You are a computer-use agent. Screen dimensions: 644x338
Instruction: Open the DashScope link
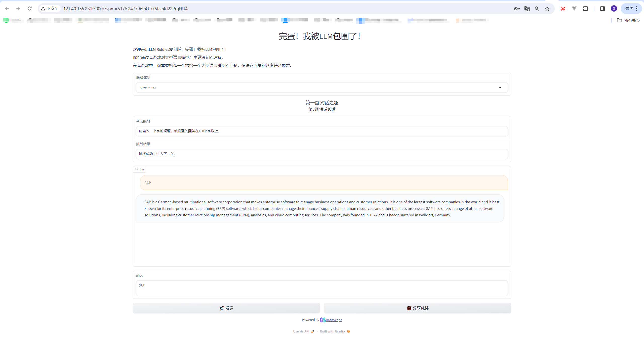(334, 320)
